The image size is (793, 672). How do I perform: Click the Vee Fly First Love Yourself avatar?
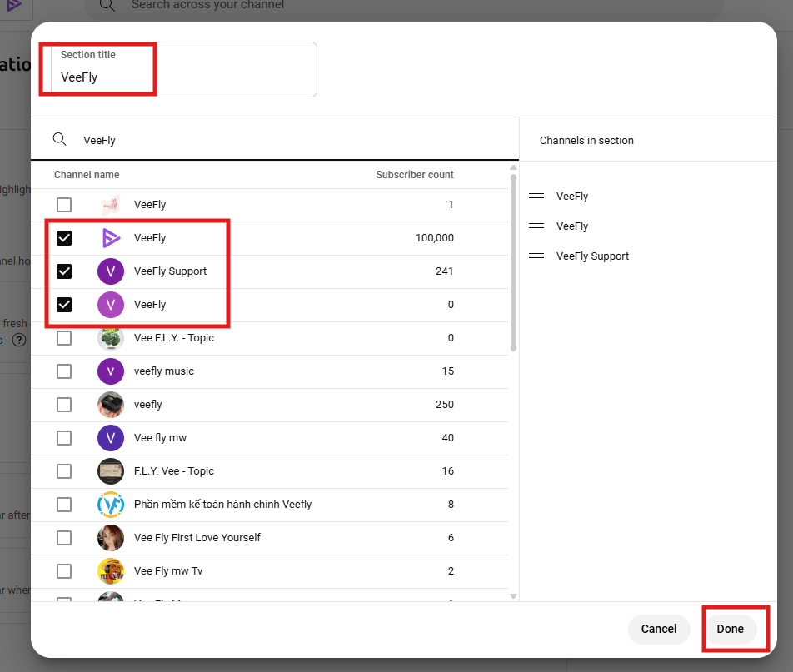110,537
